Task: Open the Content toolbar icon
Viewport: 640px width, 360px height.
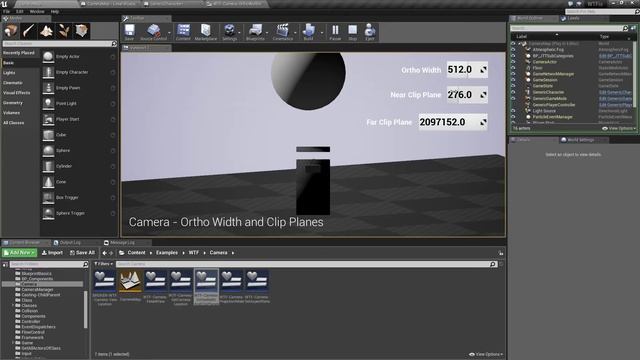Action: [183, 32]
